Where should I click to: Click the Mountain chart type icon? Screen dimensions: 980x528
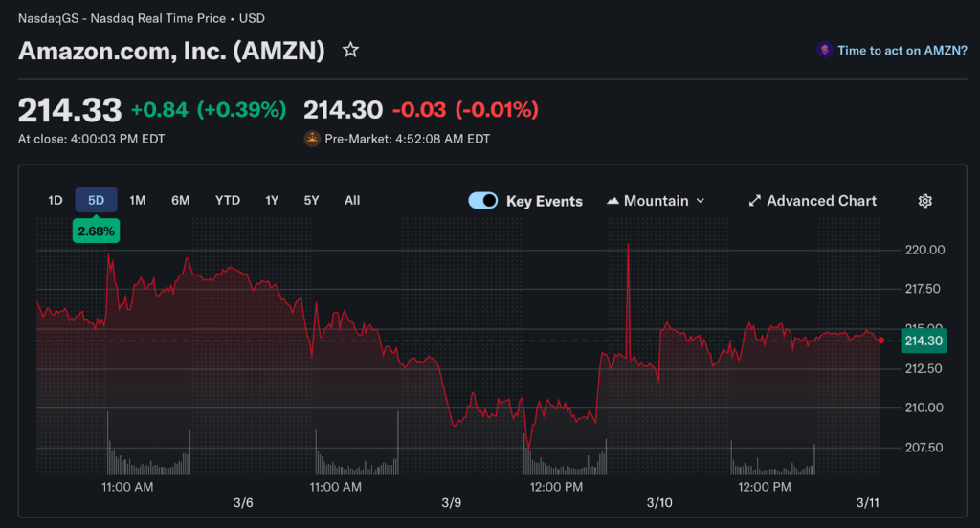coord(612,201)
